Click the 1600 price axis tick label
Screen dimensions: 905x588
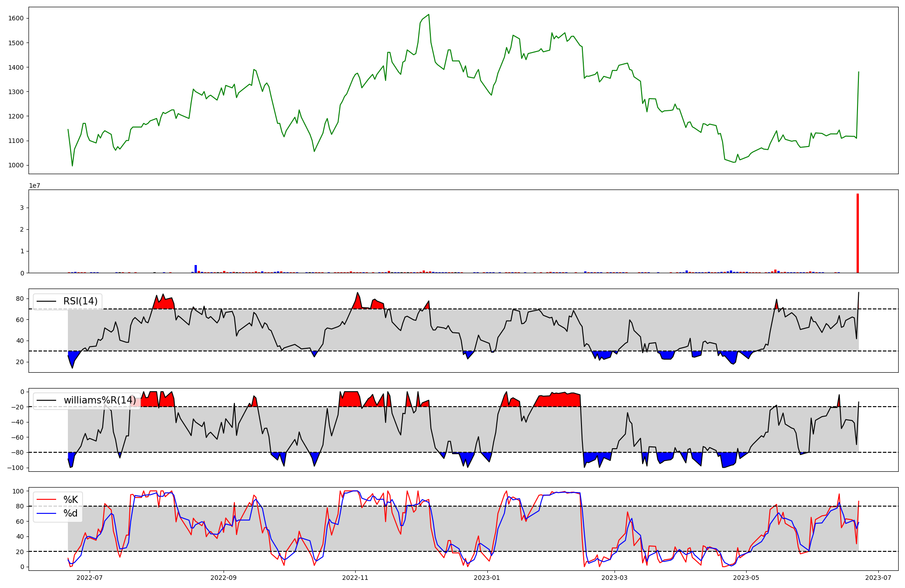pos(16,18)
